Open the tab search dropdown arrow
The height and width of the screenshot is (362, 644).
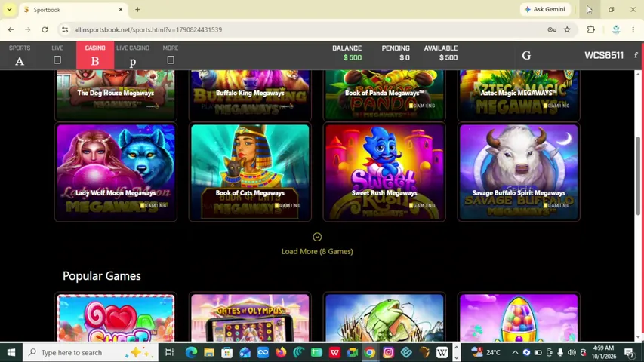(x=9, y=10)
